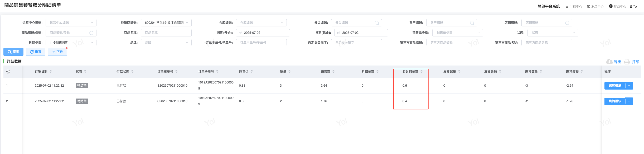Sort by 订单主单号 column
Viewport: 644px width, 154px height.
click(x=176, y=72)
